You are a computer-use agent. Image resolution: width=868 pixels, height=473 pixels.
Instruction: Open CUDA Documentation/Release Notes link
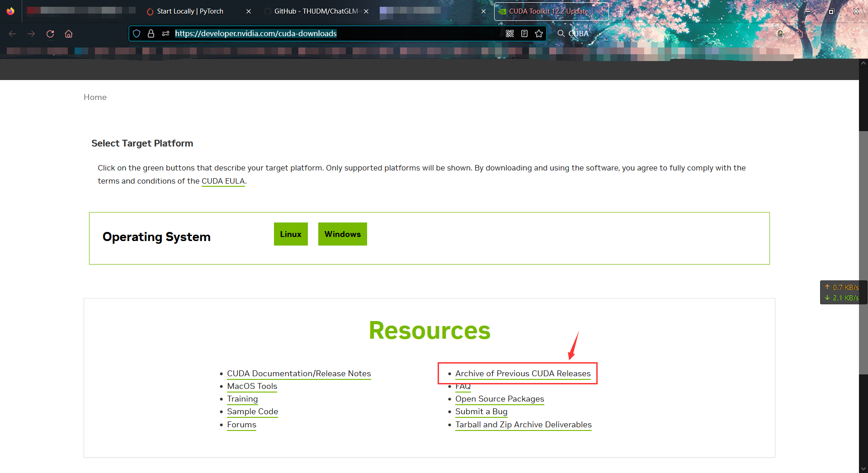coord(299,374)
